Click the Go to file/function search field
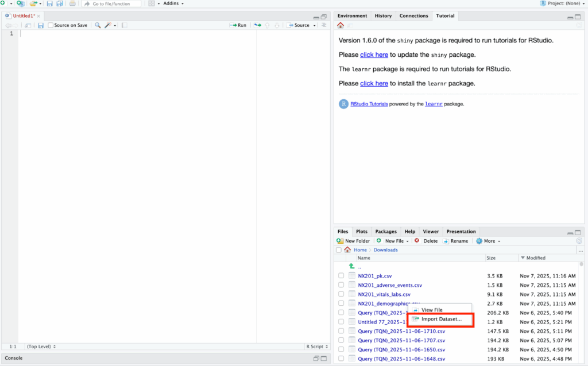Viewport: 588px width, 366px height. (x=112, y=3)
